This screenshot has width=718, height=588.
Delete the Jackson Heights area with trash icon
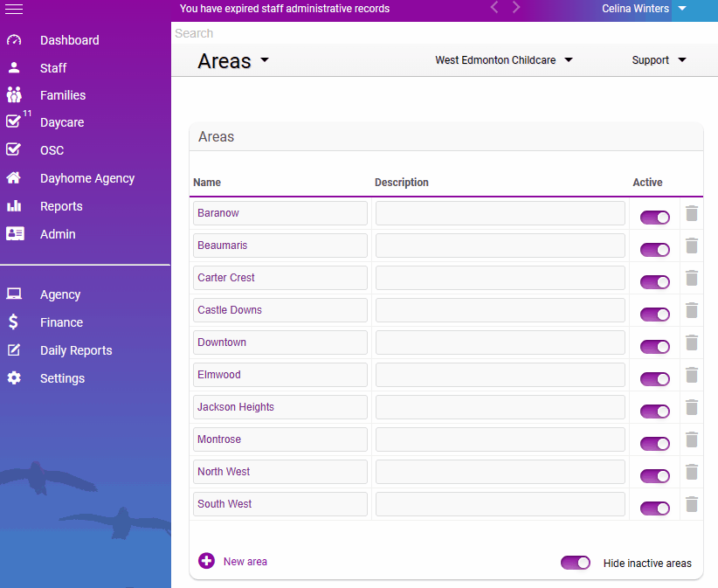coord(692,407)
